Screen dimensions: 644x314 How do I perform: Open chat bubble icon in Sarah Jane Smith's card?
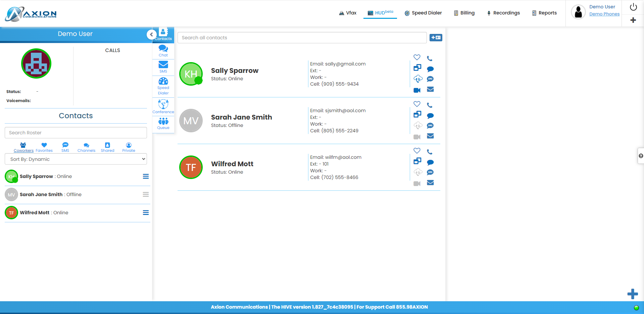coord(430,116)
